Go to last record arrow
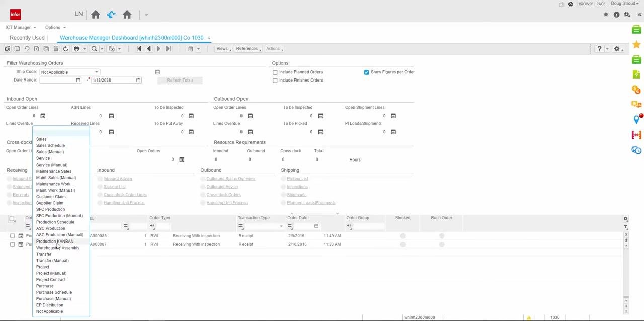This screenshot has height=321, width=644. (x=168, y=49)
